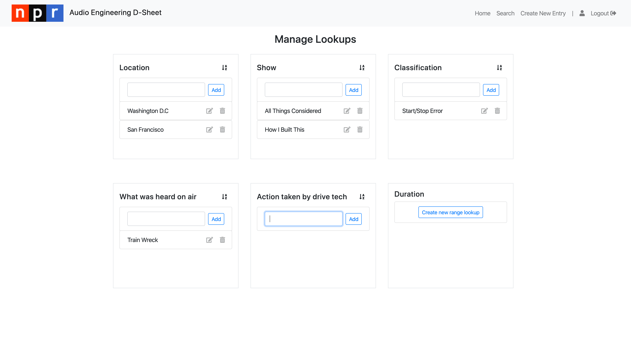
Task: Select Home in the navigation bar
Action: [x=482, y=13]
